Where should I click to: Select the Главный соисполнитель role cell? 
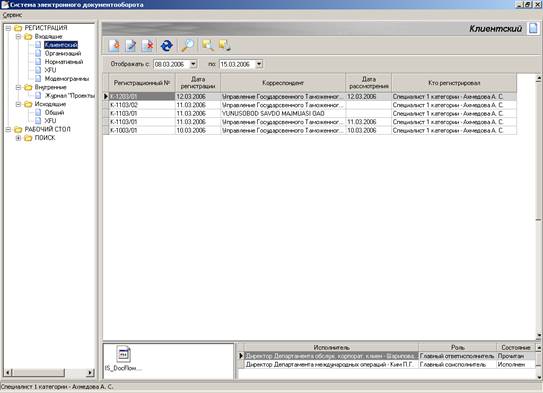click(457, 365)
